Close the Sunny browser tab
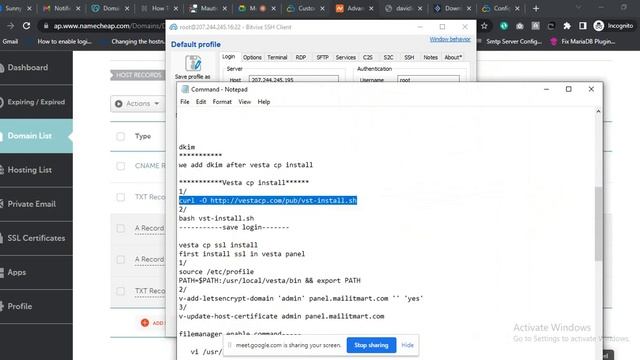This screenshot has width=640, height=360. 29,8
